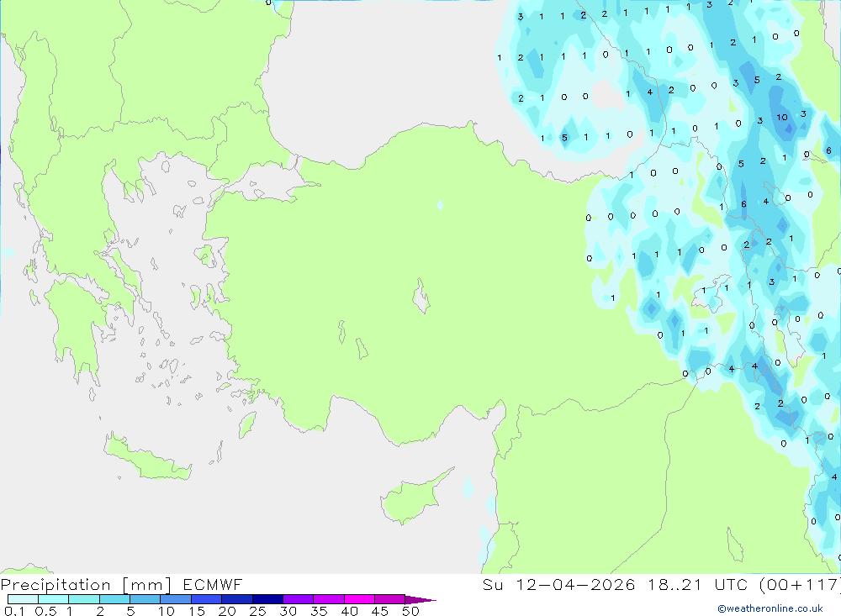The width and height of the screenshot is (841, 616).
Task: Click the legend label '50'
Action: [410, 611]
